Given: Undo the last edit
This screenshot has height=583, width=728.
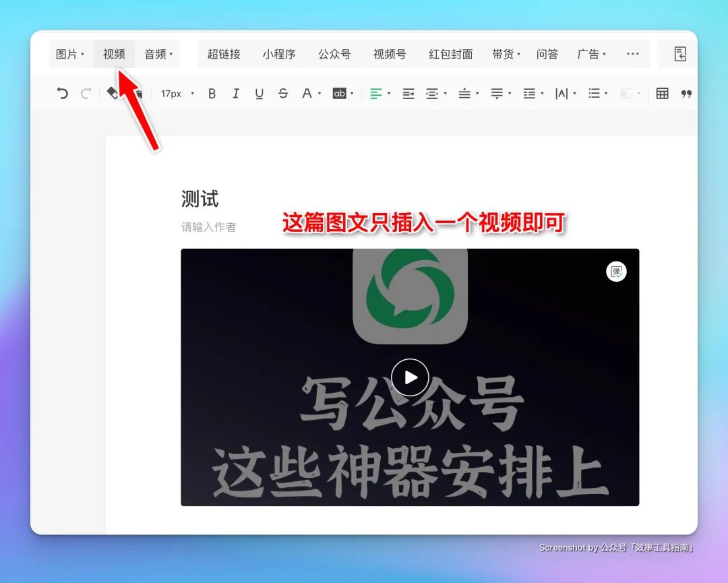Looking at the screenshot, I should [x=62, y=93].
